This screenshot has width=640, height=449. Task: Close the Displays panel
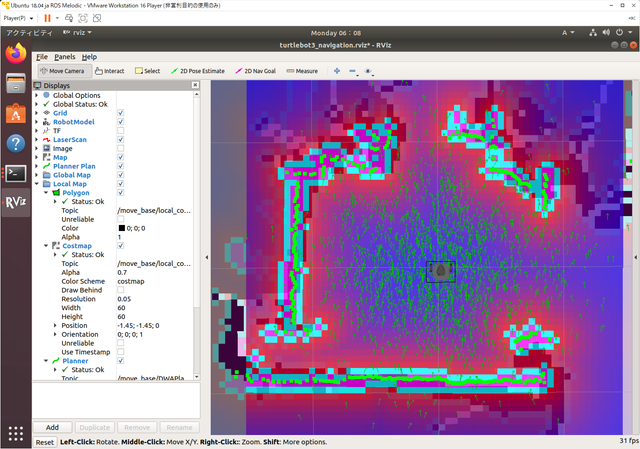(196, 85)
